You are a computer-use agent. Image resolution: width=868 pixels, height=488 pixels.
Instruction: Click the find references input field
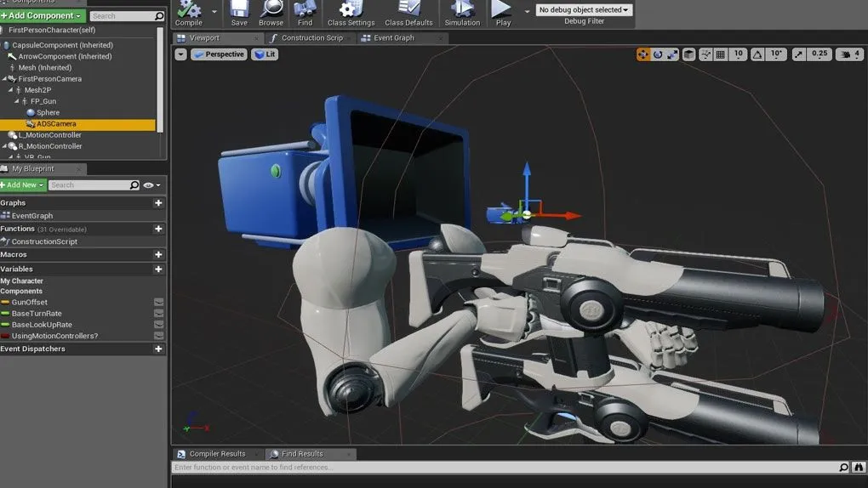(x=504, y=468)
